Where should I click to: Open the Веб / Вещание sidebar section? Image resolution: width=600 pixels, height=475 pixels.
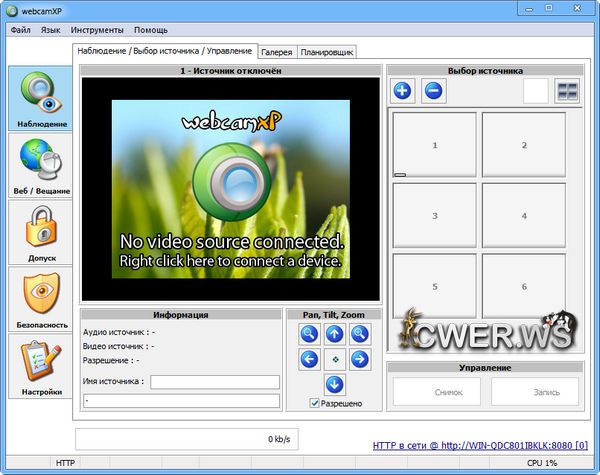pyautogui.click(x=42, y=165)
